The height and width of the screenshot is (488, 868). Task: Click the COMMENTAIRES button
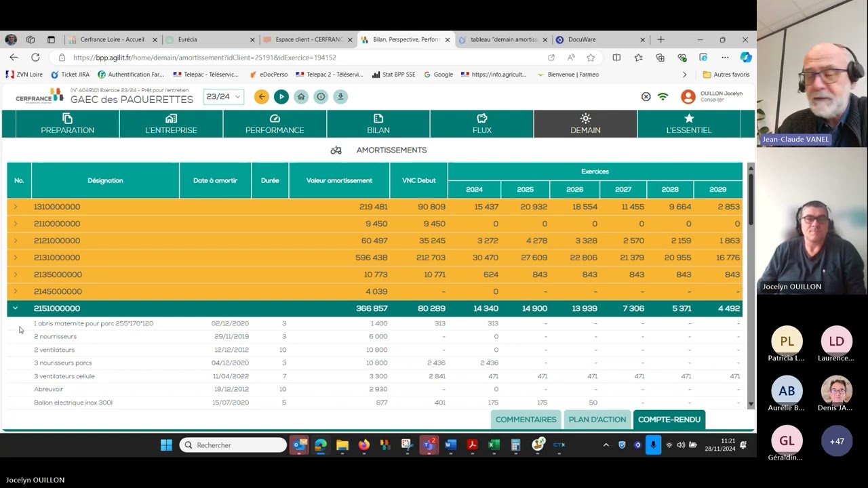click(526, 420)
